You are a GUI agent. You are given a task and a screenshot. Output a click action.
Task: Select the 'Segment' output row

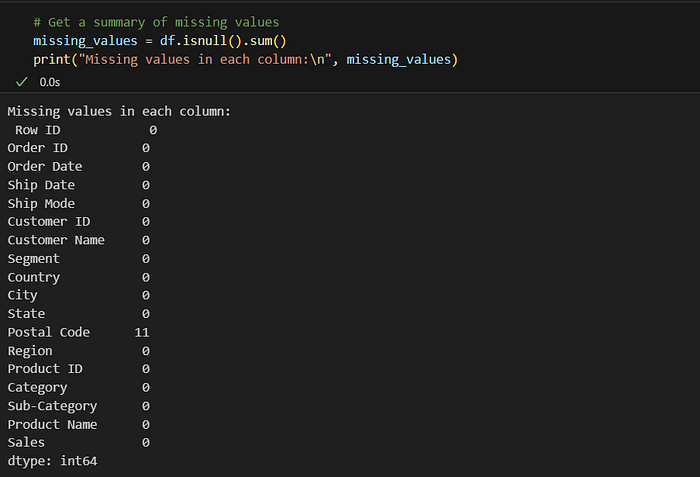point(79,259)
